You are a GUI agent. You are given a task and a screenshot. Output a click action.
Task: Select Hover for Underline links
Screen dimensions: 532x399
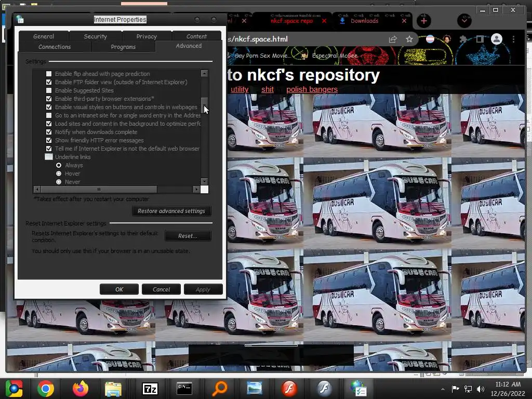[59, 174]
